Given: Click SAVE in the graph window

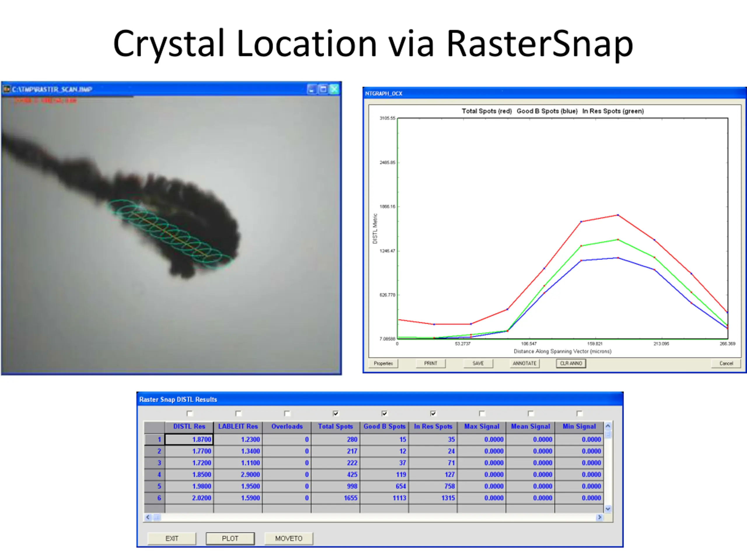Looking at the screenshot, I should pos(478,363).
